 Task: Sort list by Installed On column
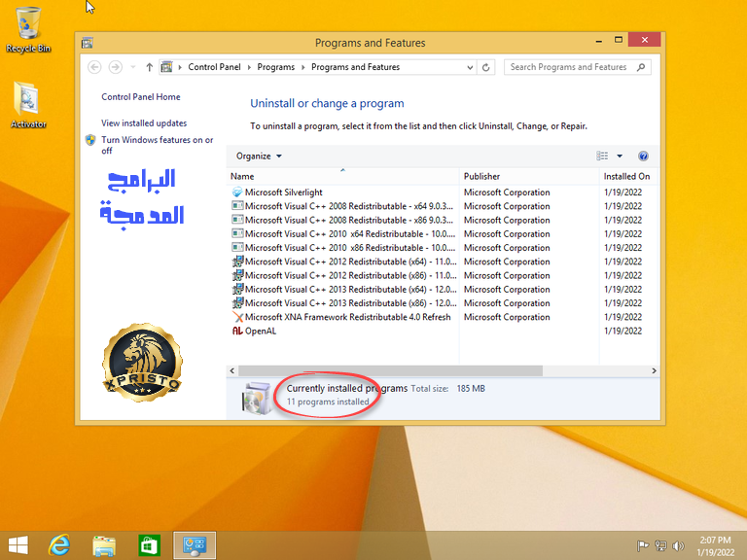(x=628, y=176)
